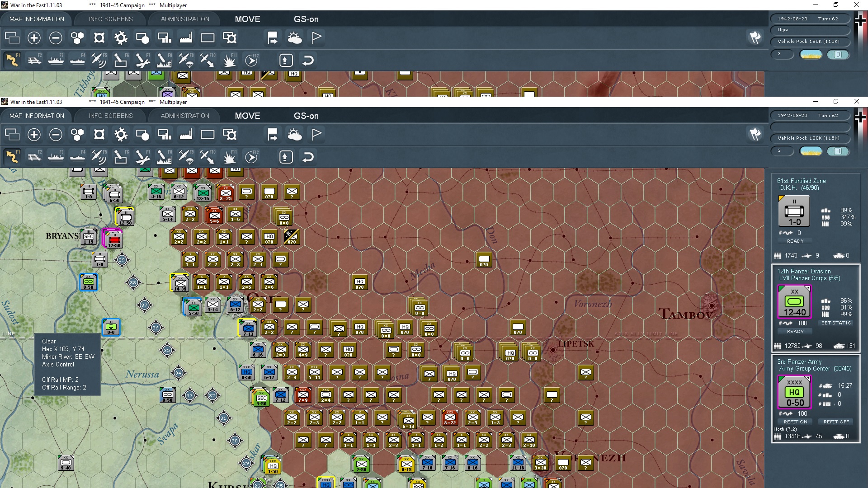Click the crossed flags icon in upper window
The height and width of the screenshot is (488, 868).
[x=755, y=38]
